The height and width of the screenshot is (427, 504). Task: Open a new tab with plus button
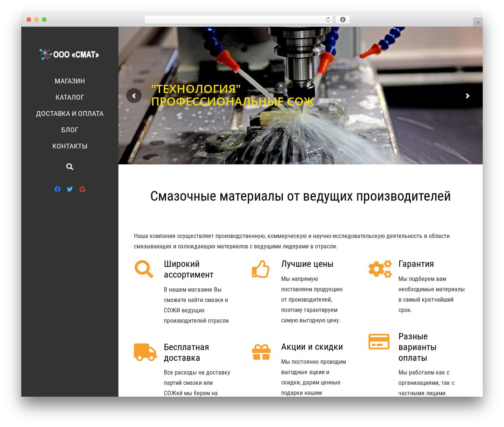[x=478, y=22]
